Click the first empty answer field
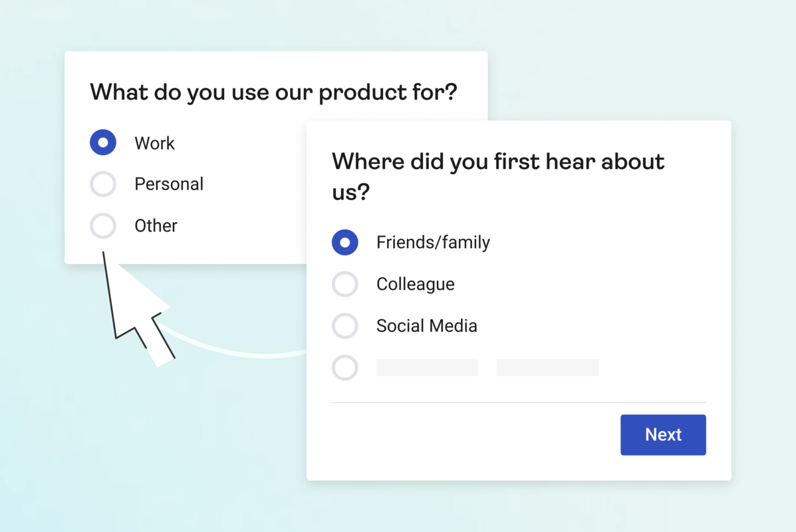This screenshot has height=532, width=796. click(427, 368)
